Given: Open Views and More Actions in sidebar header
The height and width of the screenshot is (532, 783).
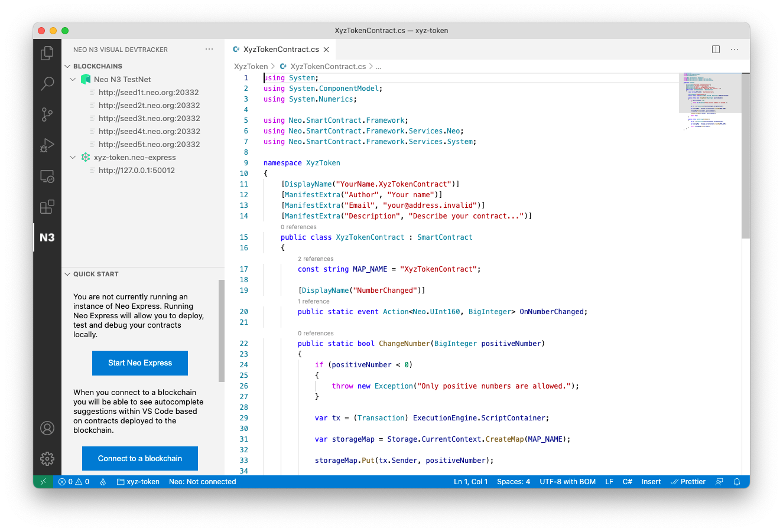Looking at the screenshot, I should (x=209, y=50).
